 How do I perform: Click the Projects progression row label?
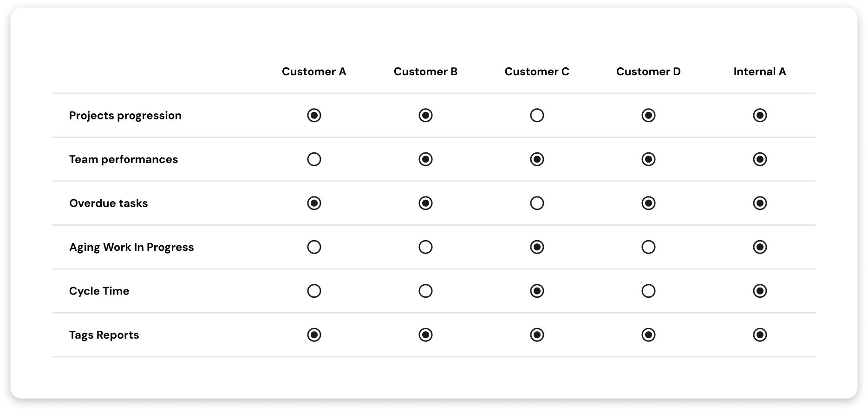pyautogui.click(x=125, y=116)
